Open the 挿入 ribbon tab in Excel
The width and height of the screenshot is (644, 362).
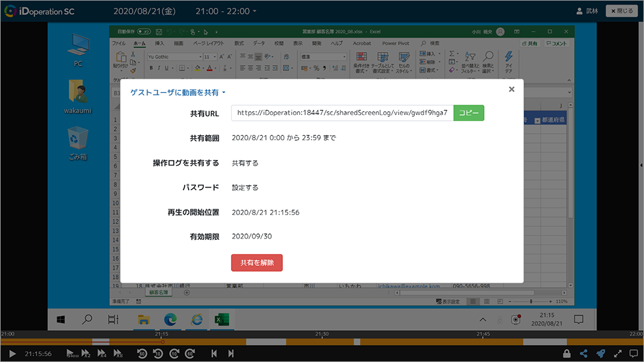click(159, 43)
